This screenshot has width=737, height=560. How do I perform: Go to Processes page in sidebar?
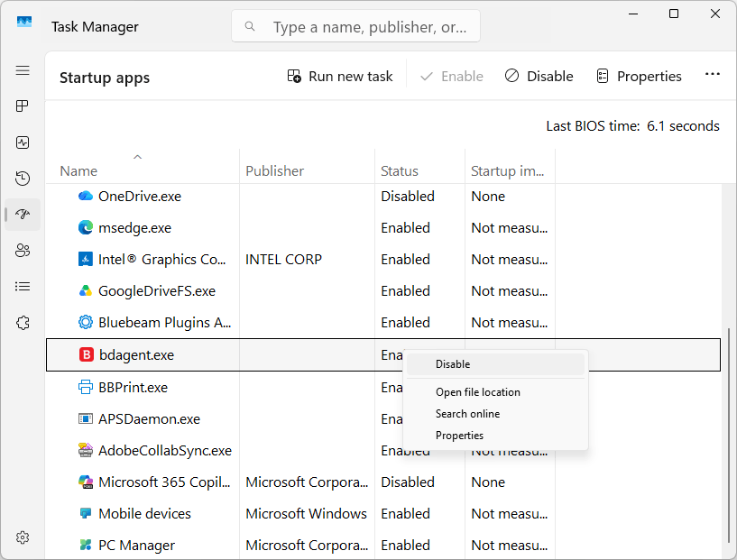(23, 106)
